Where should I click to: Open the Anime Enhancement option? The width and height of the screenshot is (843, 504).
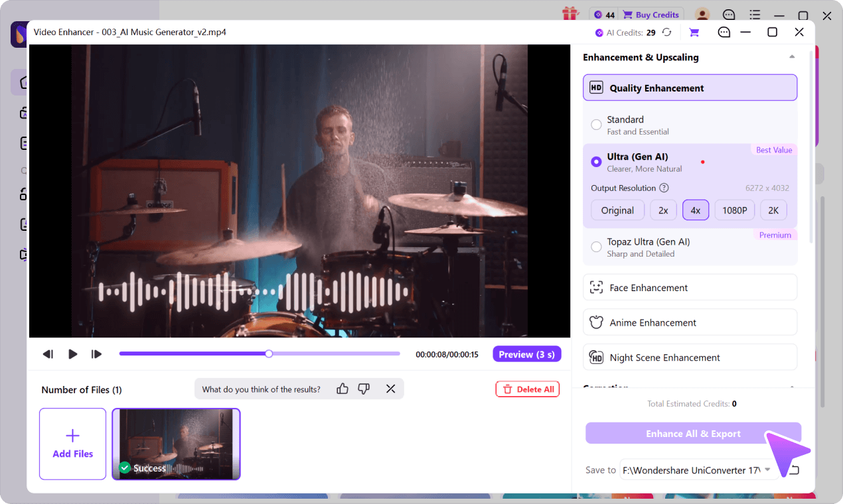[690, 322]
